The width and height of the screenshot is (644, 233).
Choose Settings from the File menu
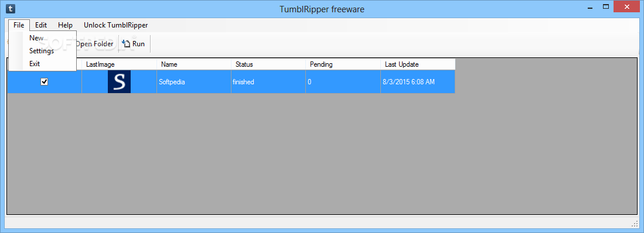42,51
